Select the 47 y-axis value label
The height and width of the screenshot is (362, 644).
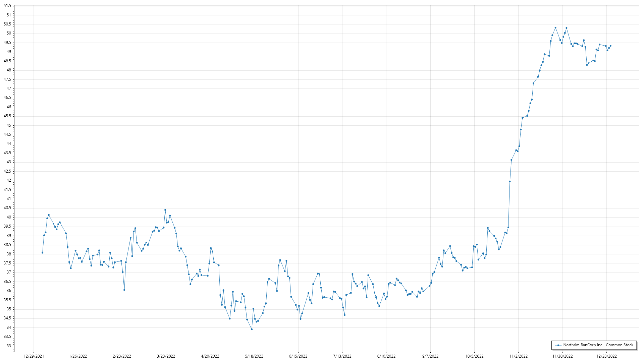coord(9,88)
